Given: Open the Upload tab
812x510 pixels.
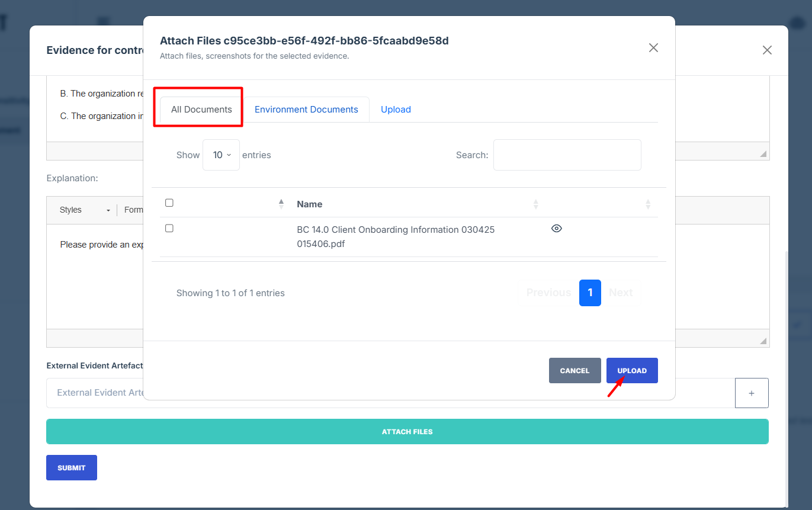Looking at the screenshot, I should click(396, 110).
